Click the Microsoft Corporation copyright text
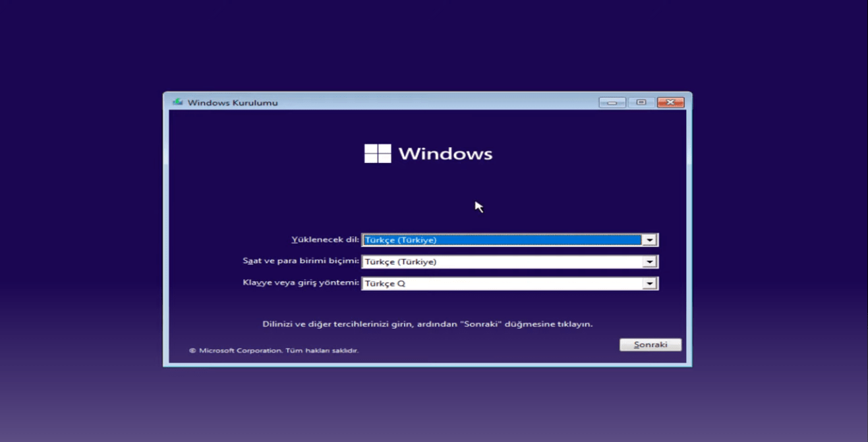This screenshot has width=868, height=442. (x=274, y=350)
